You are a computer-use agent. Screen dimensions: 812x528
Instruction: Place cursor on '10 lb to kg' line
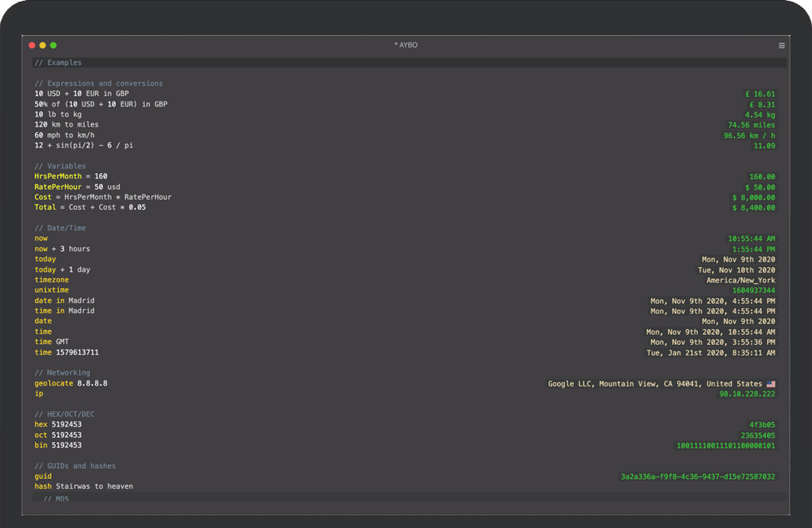pyautogui.click(x=57, y=114)
